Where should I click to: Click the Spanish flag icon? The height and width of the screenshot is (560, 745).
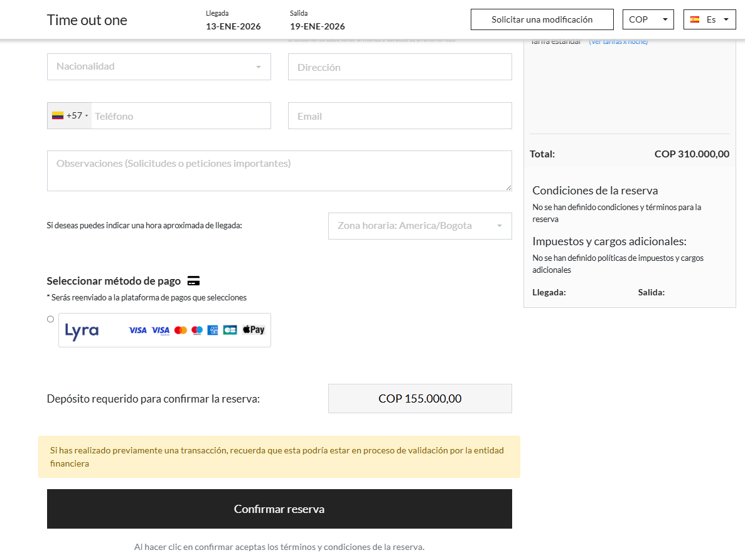coord(695,19)
